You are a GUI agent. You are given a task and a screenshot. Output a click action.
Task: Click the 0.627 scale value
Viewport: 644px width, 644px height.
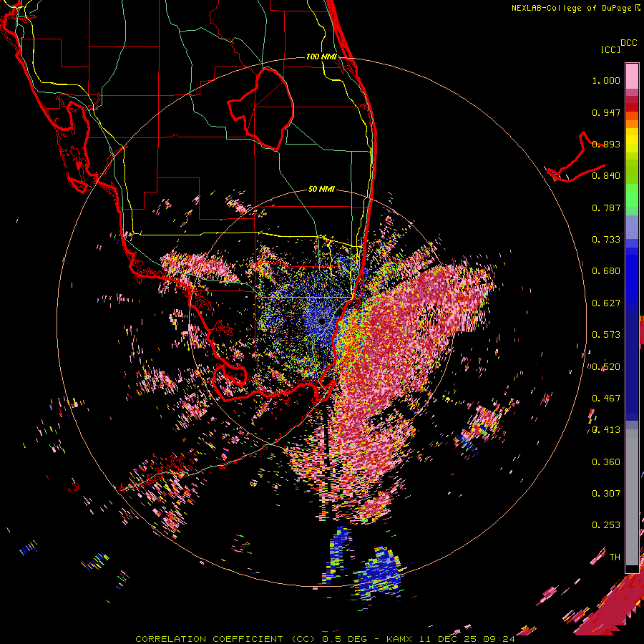tap(606, 303)
